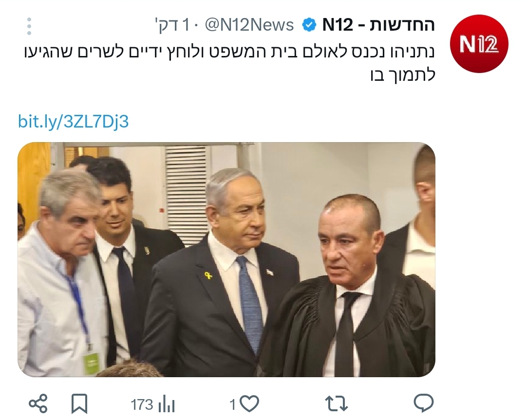The height and width of the screenshot is (420, 526).
Task: Click the 1 דק' timestamp
Action: tap(172, 25)
